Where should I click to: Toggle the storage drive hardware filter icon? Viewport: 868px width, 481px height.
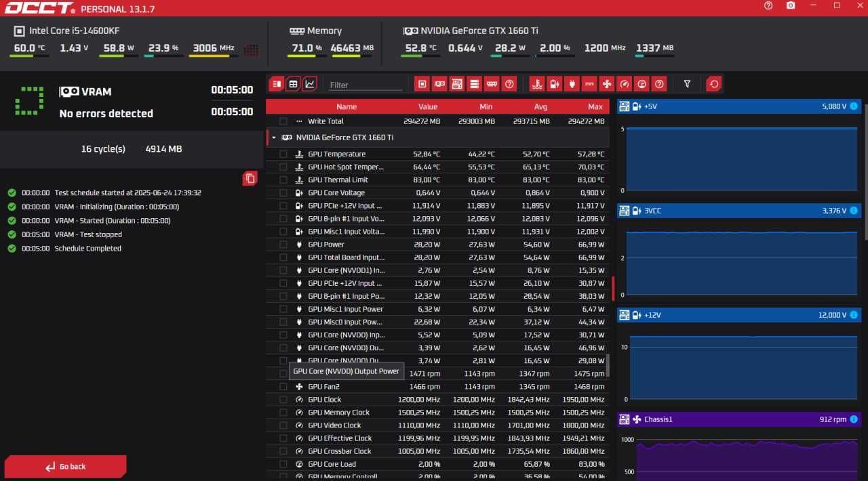475,84
